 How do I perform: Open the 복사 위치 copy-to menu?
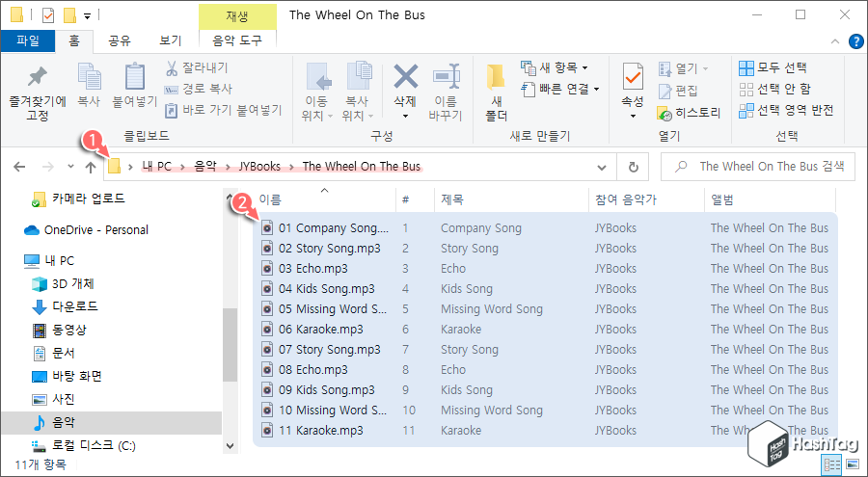click(357, 92)
